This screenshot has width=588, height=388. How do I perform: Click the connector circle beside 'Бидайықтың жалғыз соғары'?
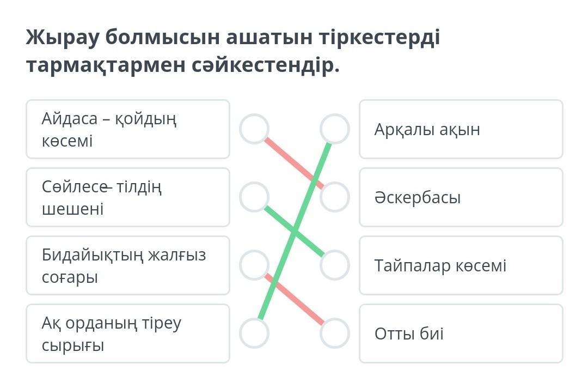(254, 265)
